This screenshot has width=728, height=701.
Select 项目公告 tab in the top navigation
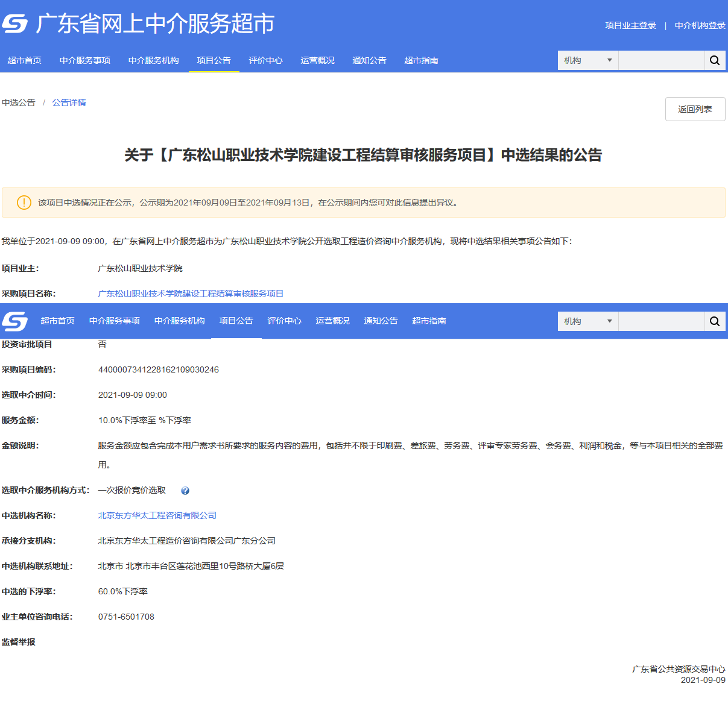(x=214, y=60)
